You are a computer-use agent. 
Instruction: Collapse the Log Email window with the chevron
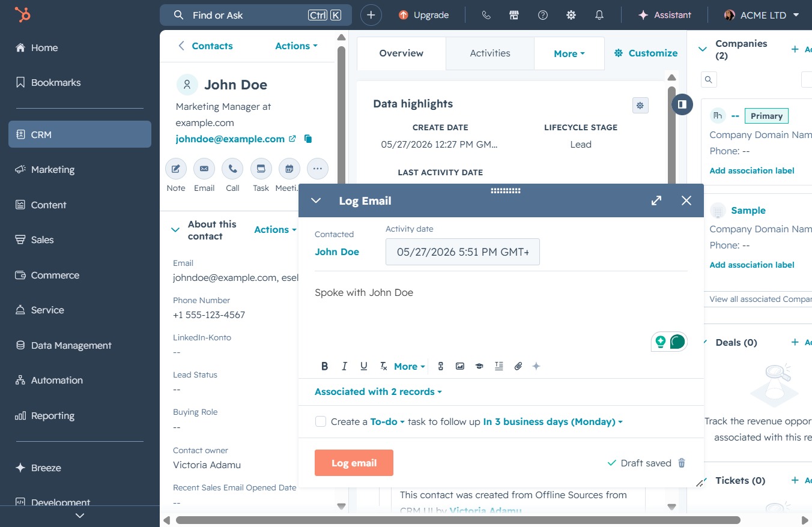(316, 200)
